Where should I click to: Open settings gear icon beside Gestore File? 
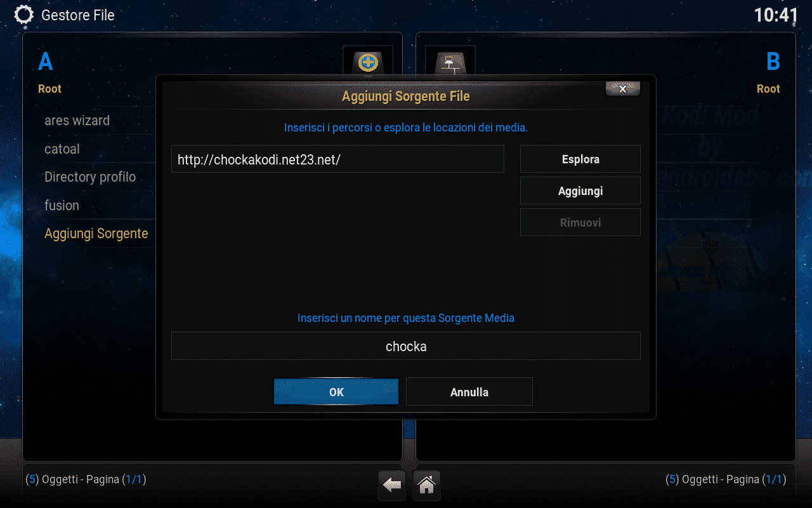click(x=23, y=15)
